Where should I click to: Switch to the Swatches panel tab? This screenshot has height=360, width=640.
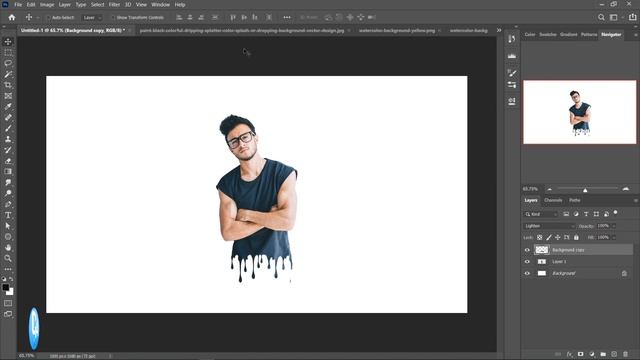(548, 35)
